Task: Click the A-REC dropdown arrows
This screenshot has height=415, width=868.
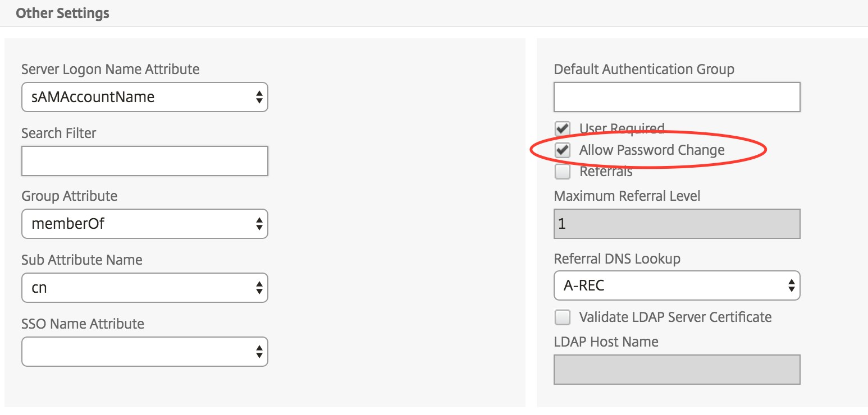Action: pos(791,286)
